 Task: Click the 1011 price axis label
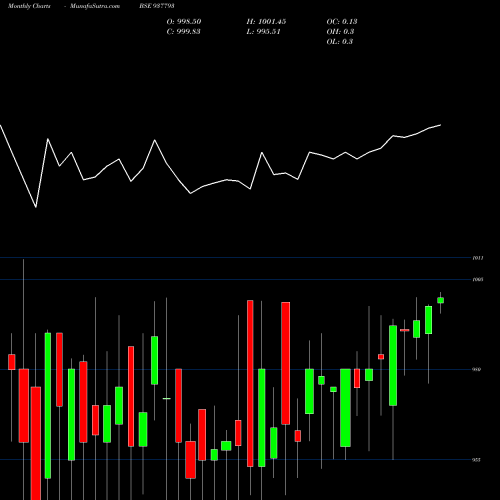pyautogui.click(x=478, y=258)
